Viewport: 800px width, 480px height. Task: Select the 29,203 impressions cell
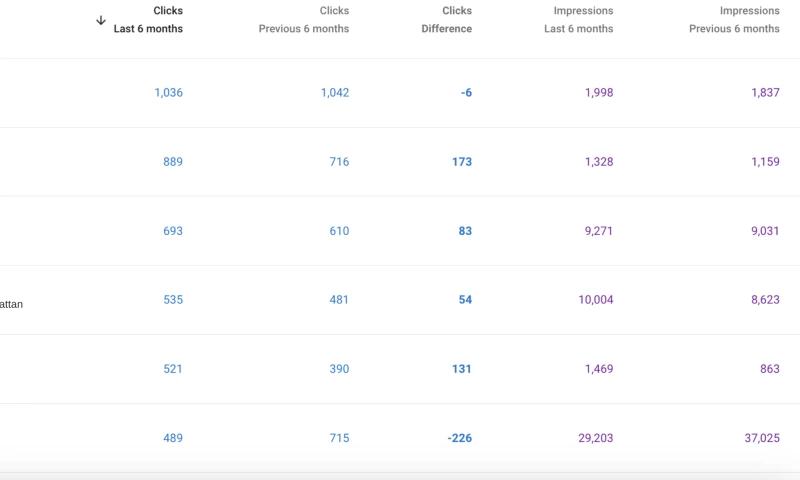pyautogui.click(x=595, y=438)
